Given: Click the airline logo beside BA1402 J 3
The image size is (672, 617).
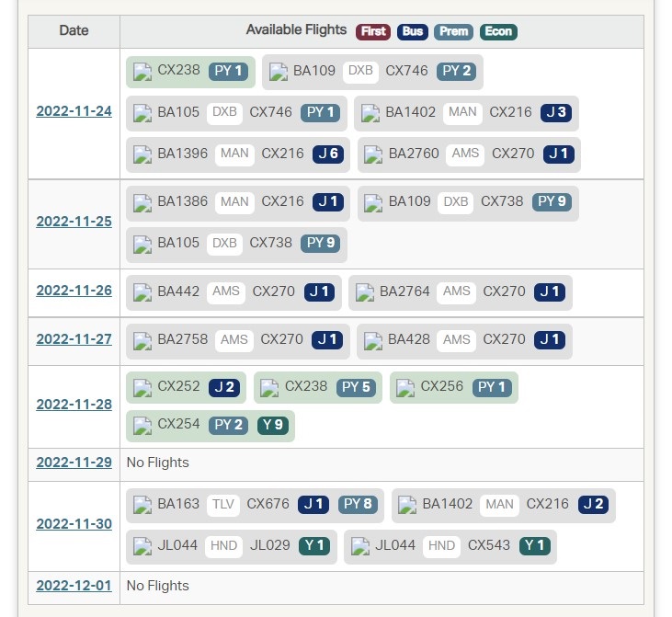Looking at the screenshot, I should click(370, 113).
